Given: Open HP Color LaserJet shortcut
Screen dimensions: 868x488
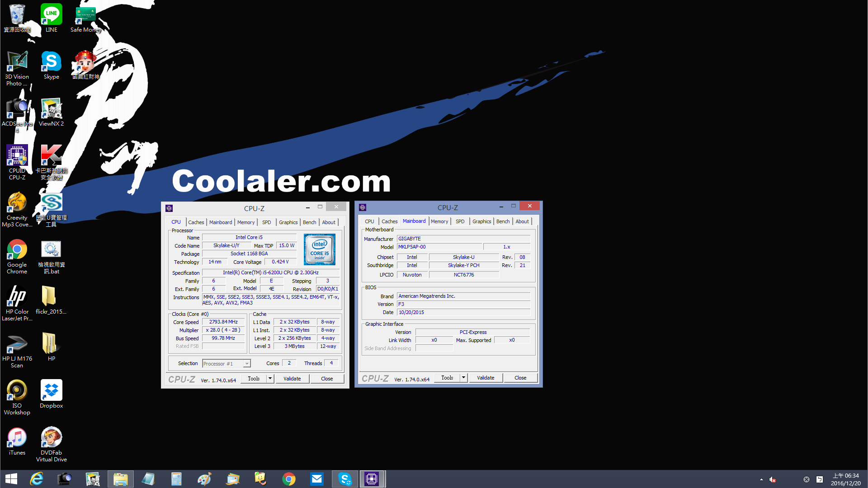Looking at the screenshot, I should coord(17,304).
